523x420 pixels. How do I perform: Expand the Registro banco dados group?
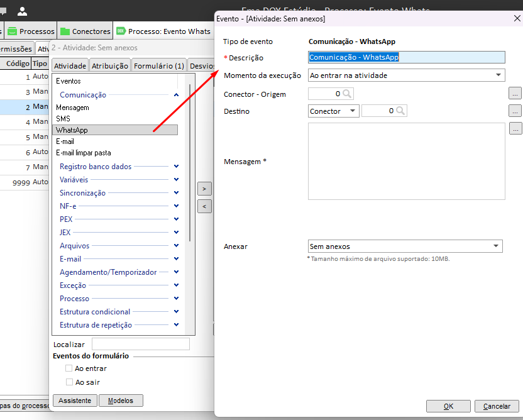pyautogui.click(x=176, y=166)
